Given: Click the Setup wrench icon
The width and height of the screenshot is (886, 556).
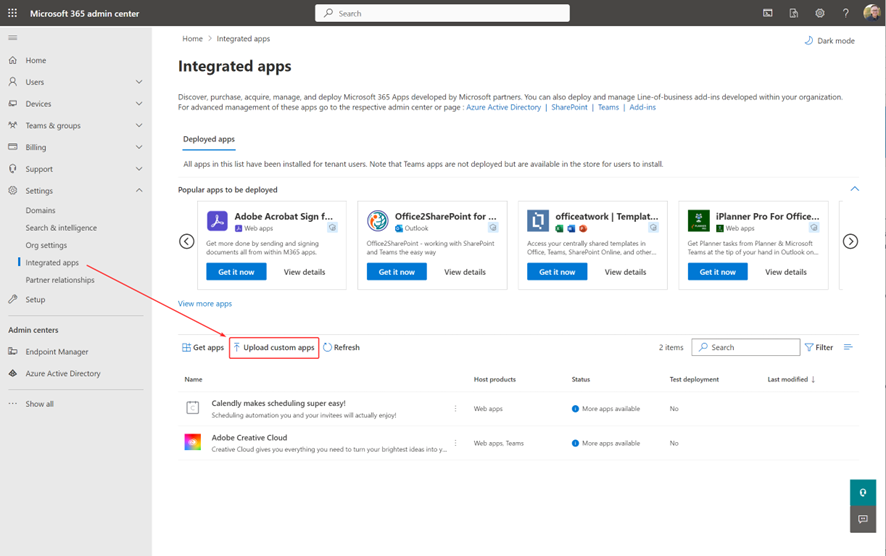Looking at the screenshot, I should click(12, 299).
